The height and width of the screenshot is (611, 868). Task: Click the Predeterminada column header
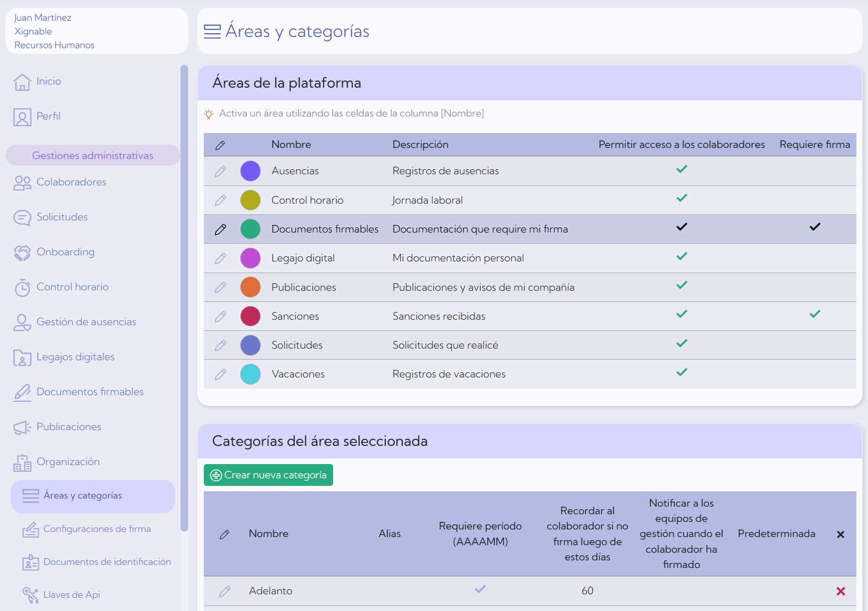pyautogui.click(x=776, y=534)
